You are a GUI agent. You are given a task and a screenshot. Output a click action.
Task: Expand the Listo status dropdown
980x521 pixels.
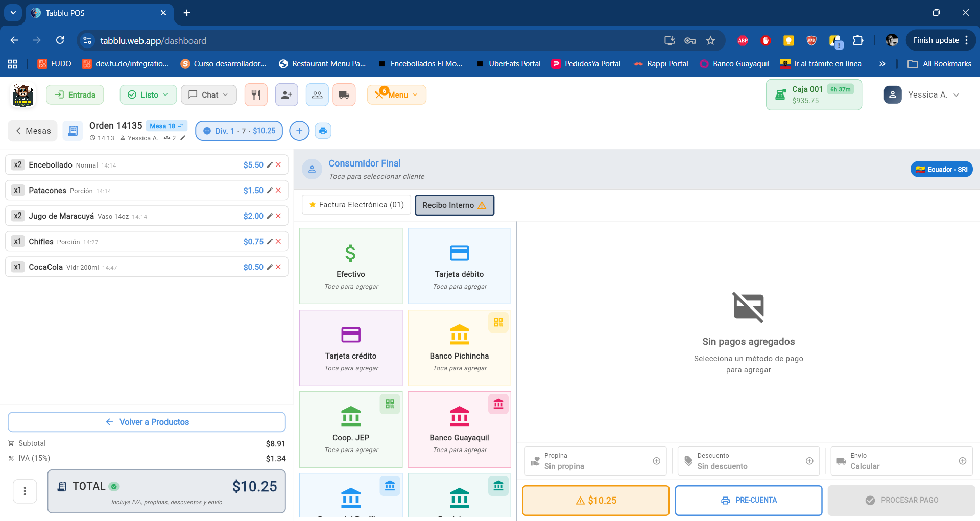(x=148, y=95)
